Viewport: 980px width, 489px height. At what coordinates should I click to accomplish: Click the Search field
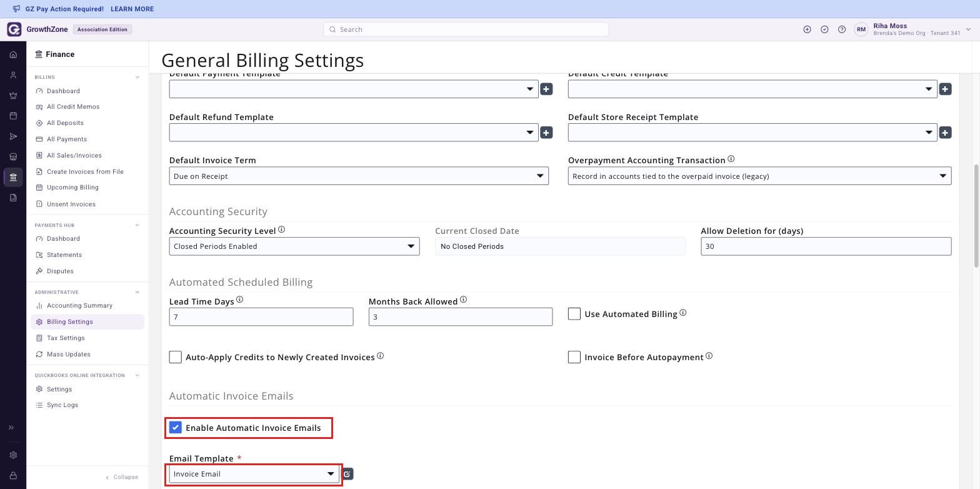pos(466,29)
